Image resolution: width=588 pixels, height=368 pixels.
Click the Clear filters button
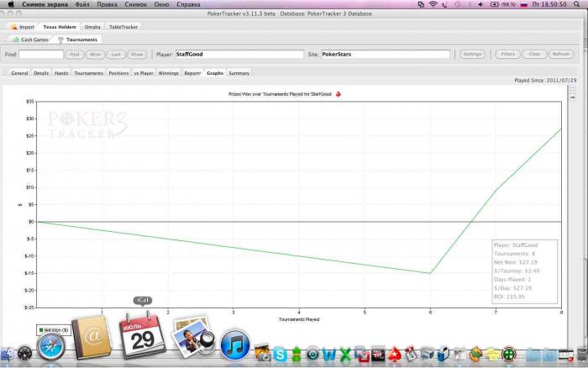(534, 55)
